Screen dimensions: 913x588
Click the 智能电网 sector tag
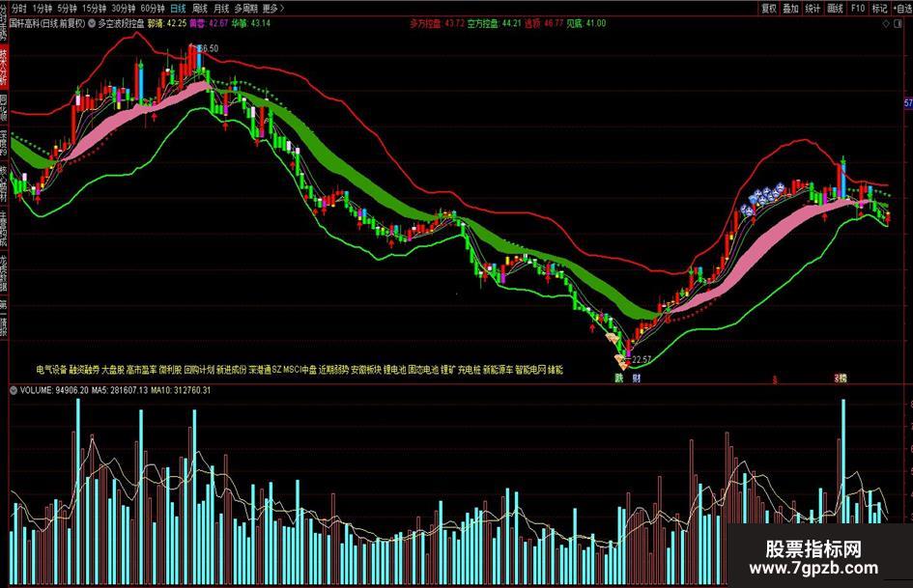tap(530, 370)
